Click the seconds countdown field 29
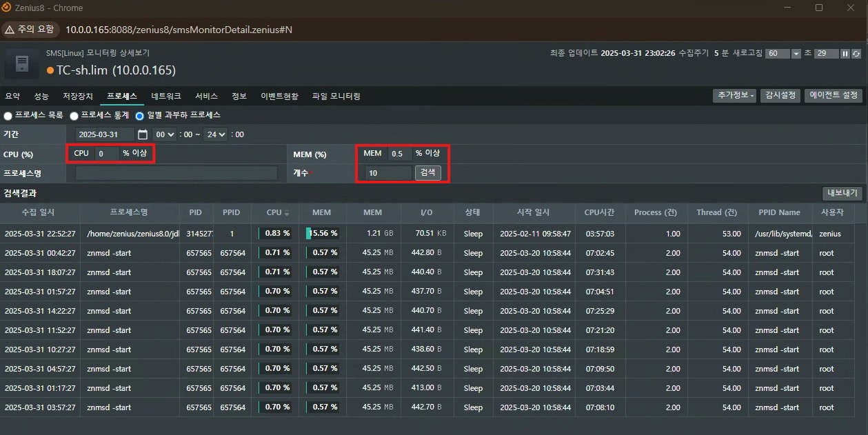The height and width of the screenshot is (435, 868). [x=826, y=54]
